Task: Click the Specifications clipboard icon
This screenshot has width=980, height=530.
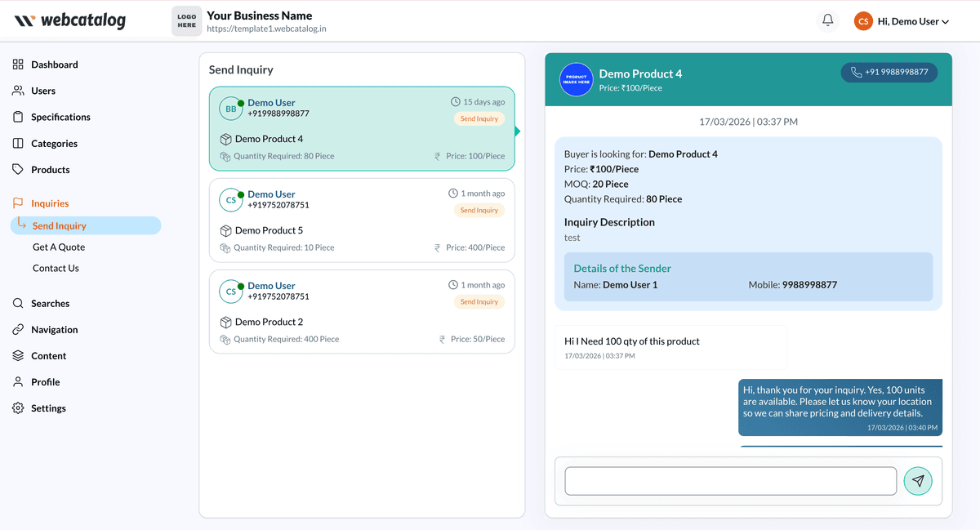Action: 18,117
